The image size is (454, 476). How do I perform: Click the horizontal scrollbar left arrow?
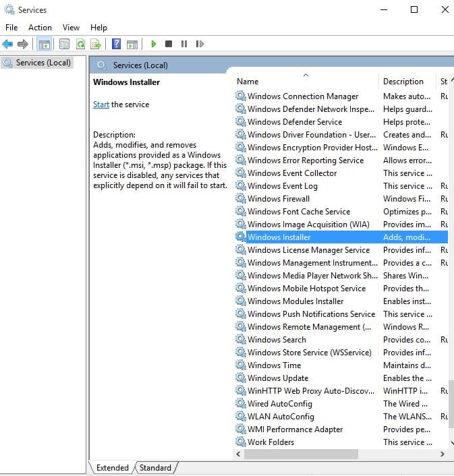click(x=239, y=454)
